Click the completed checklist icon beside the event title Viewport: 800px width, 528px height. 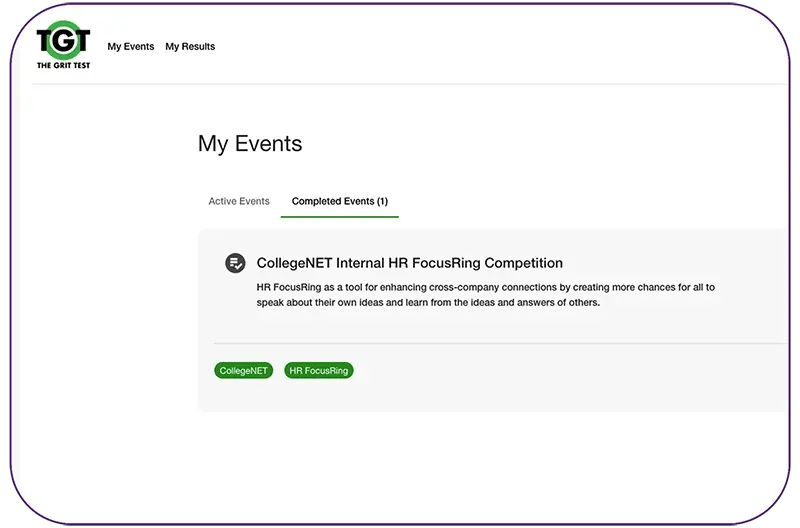235,263
